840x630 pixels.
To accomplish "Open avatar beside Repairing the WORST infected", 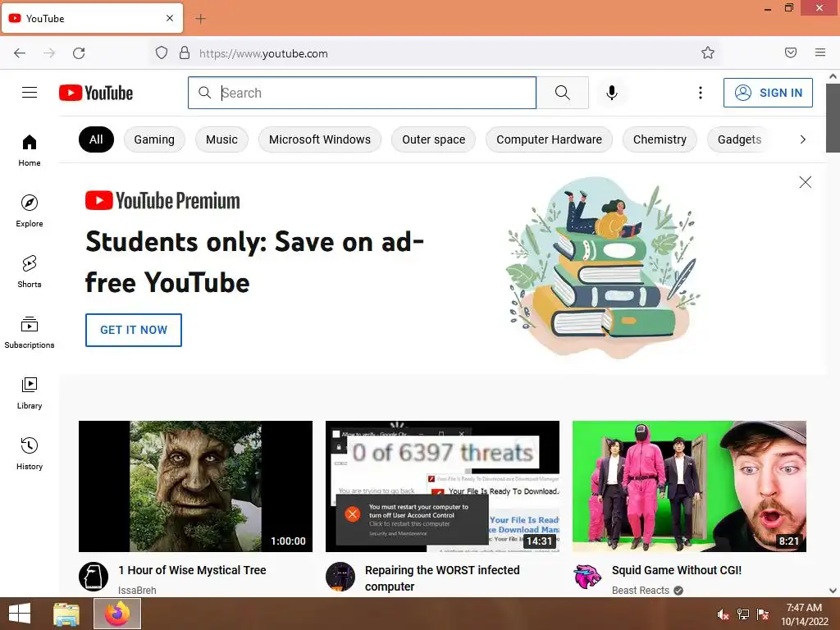I will click(340, 577).
